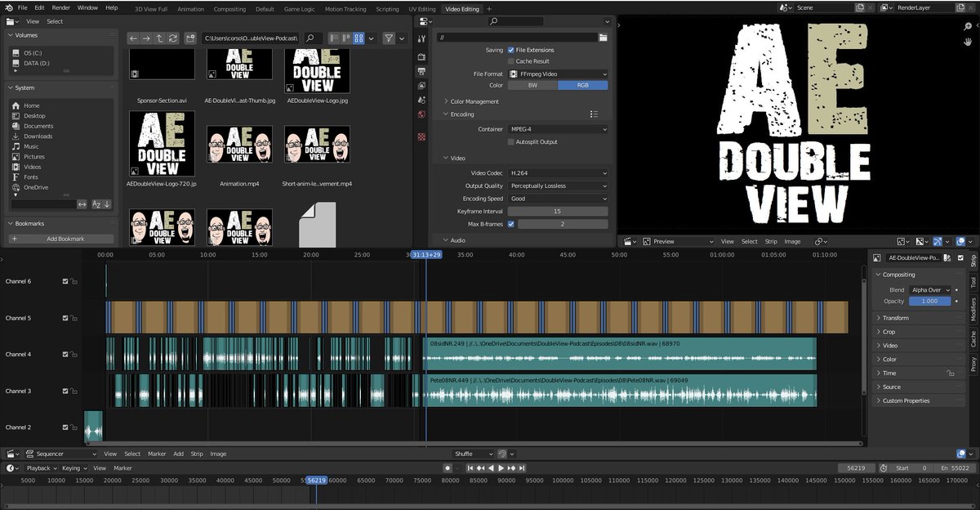Toggle File Extensions checkbox
Image resolution: width=980 pixels, height=510 pixels.
coord(511,50)
